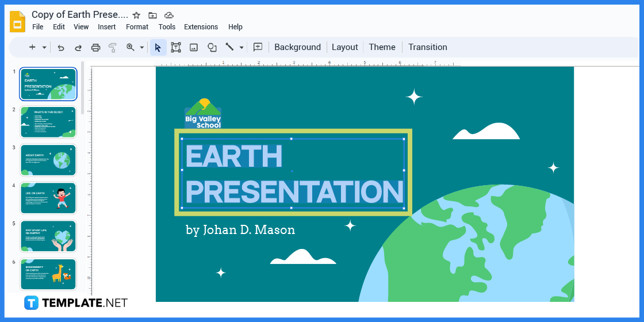Open the Transition panel
Viewport: 644px width, 322px height.
pyautogui.click(x=428, y=47)
